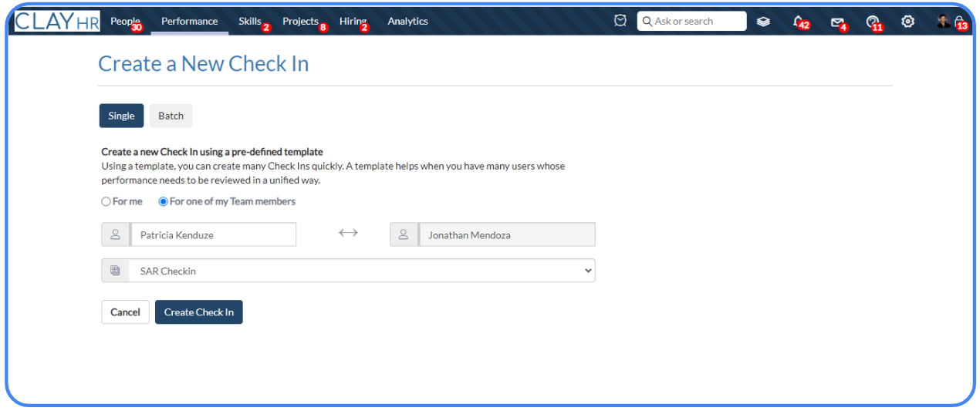
Task: Open the notifications bell with 42 badge
Action: pyautogui.click(x=799, y=22)
